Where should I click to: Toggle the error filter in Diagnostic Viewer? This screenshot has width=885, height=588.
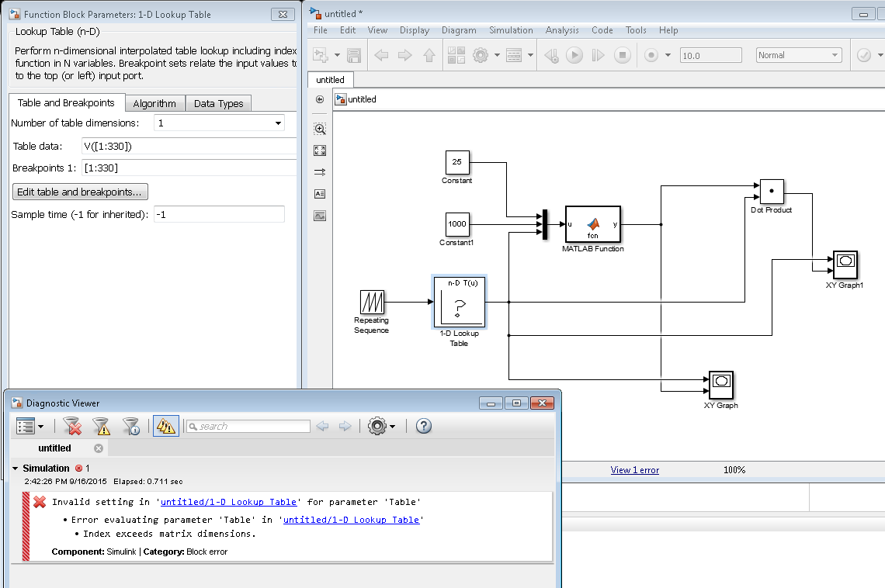click(x=72, y=426)
